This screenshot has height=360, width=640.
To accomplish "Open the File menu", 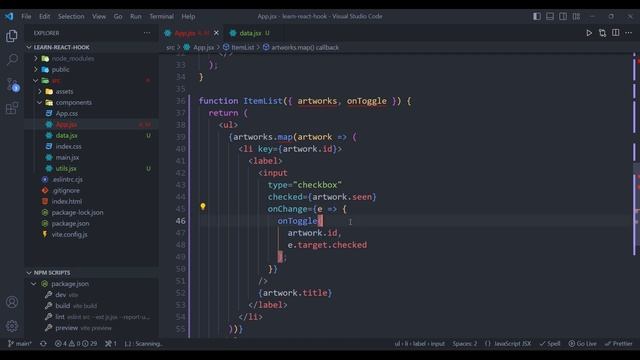I will pos(26,16).
